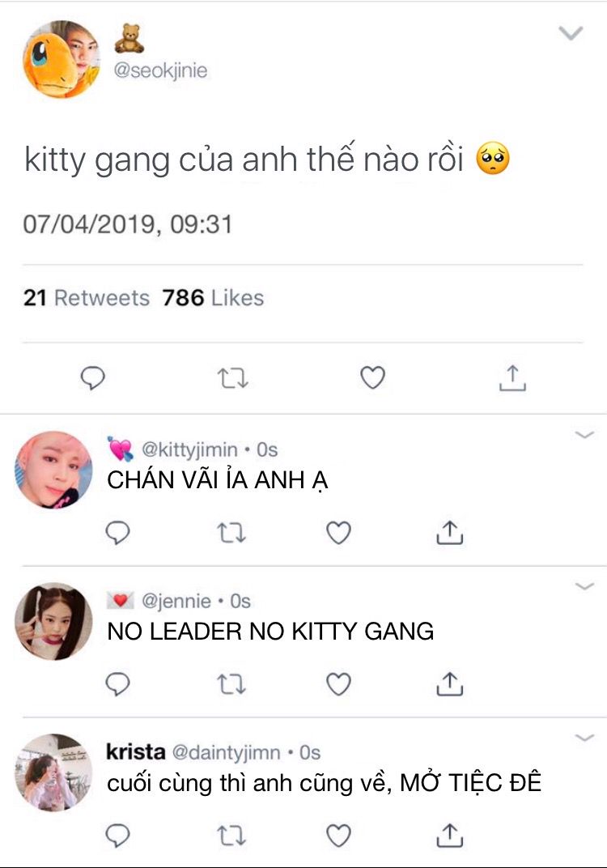Reply to @jennie's comment
Image resolution: width=607 pixels, height=868 pixels.
point(117,684)
